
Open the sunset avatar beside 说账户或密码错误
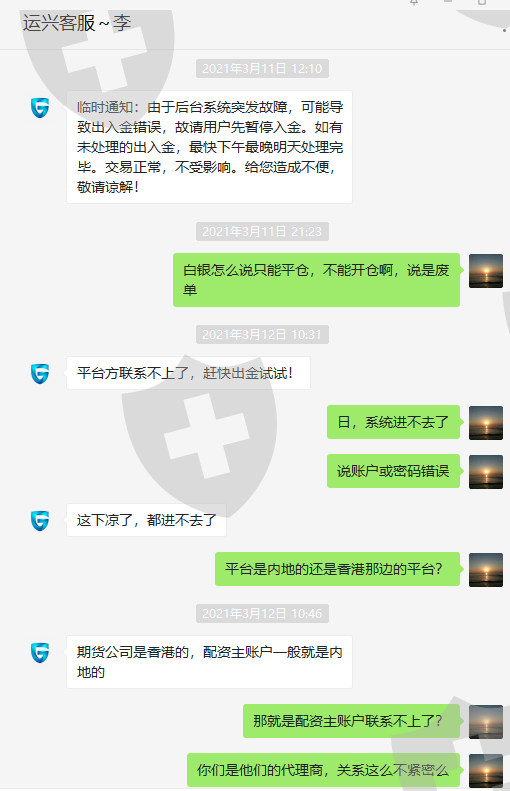(x=486, y=472)
